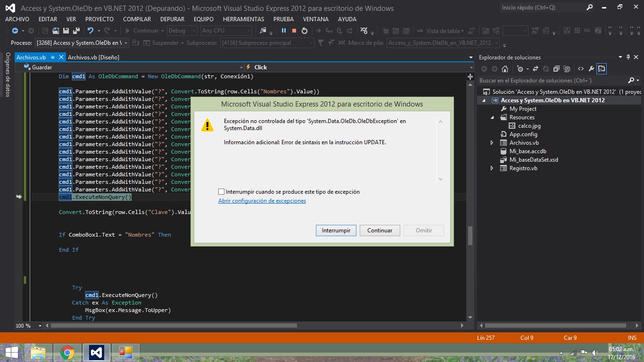Click the View Code icon in Solution Explorer

click(581, 69)
